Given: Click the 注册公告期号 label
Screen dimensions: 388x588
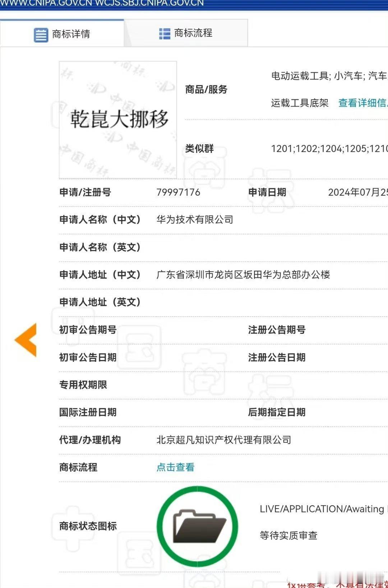Looking at the screenshot, I should coord(277,330).
